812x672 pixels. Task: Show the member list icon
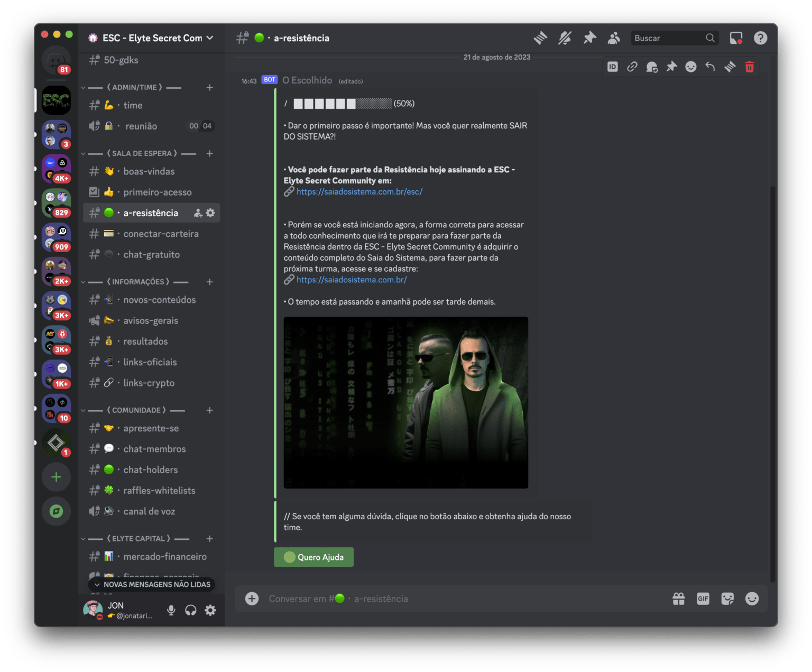(614, 38)
